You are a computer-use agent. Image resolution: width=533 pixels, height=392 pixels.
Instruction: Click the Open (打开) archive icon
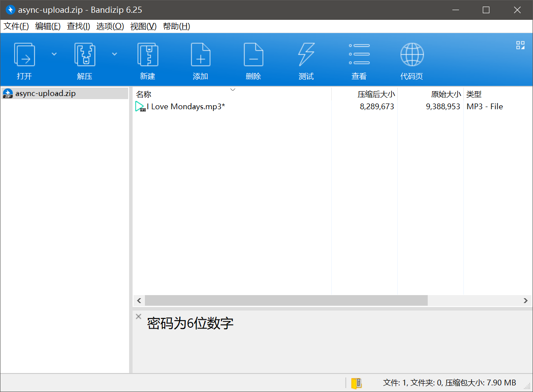coord(24,55)
